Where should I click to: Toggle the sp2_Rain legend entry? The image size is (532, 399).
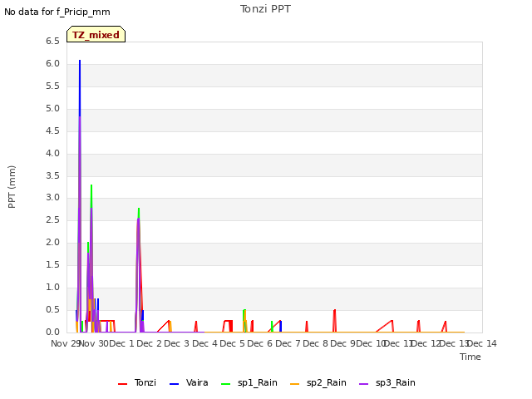click(318, 382)
